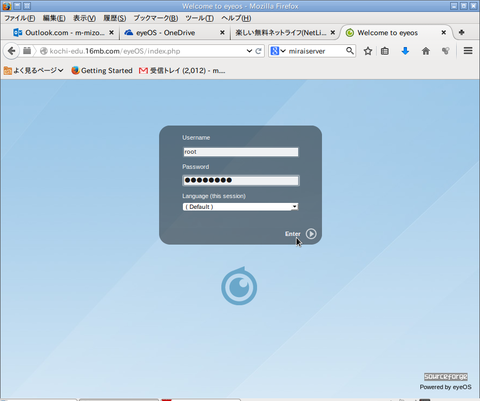Click the toolbar icon right of the home button
The height and width of the screenshot is (401, 480).
point(445,51)
